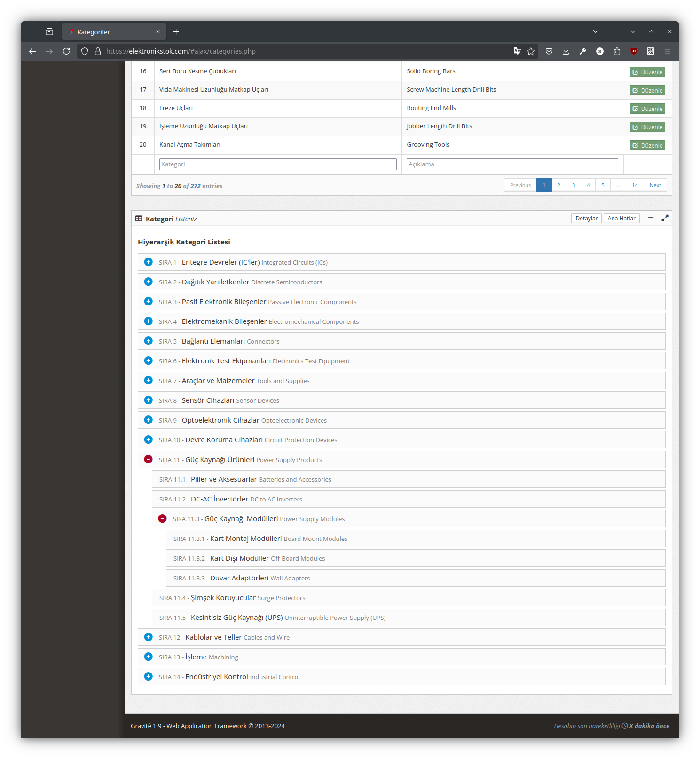Open the list all tabs dropdown
700x759 pixels.
click(596, 31)
